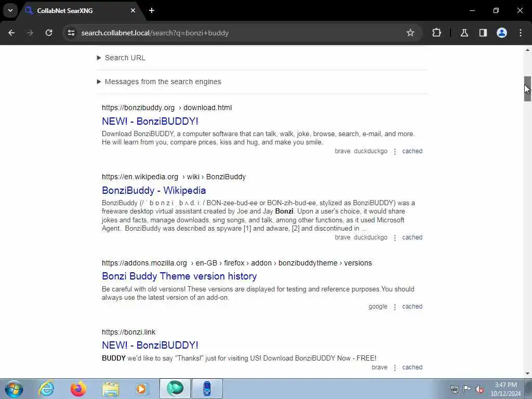Image resolution: width=532 pixels, height=399 pixels.
Task: Click the en.wikipedia.org URL line
Action: [x=174, y=177]
